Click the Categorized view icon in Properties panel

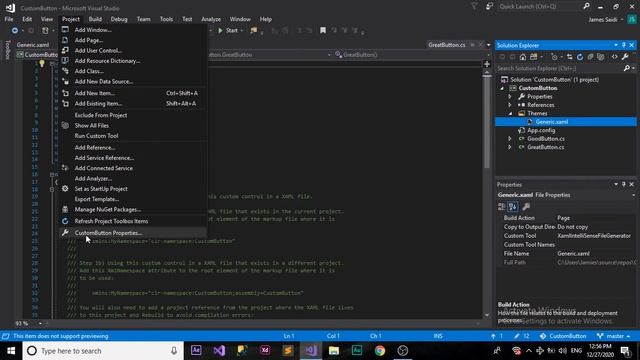pyautogui.click(x=502, y=207)
